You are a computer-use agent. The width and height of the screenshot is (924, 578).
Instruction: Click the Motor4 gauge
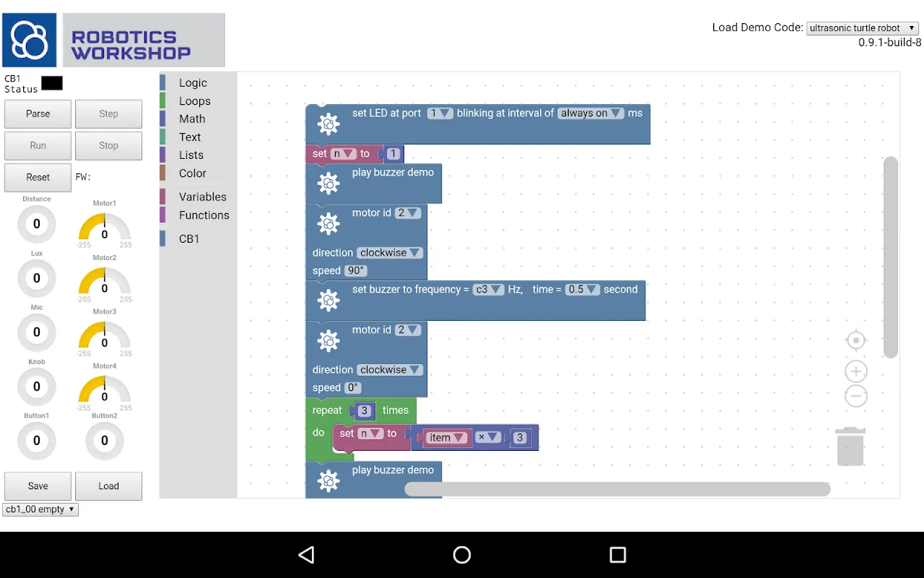coord(105,390)
